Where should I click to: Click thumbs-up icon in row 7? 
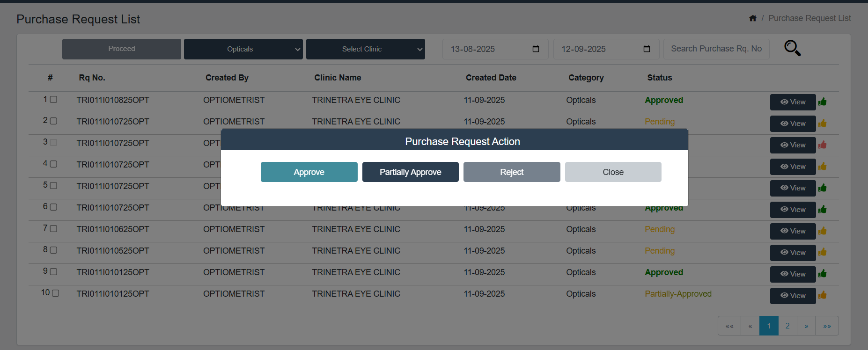point(823,231)
